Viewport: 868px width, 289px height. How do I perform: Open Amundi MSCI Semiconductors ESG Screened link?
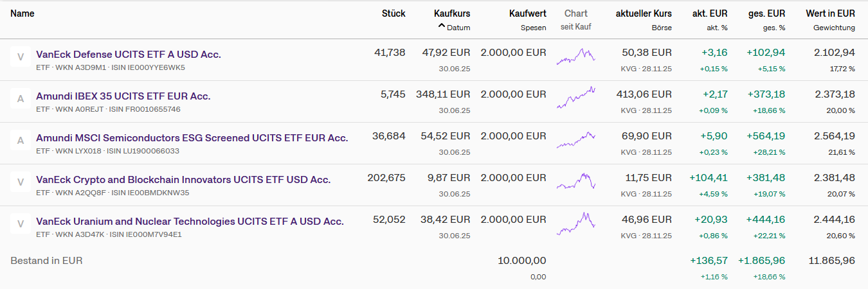coord(192,138)
